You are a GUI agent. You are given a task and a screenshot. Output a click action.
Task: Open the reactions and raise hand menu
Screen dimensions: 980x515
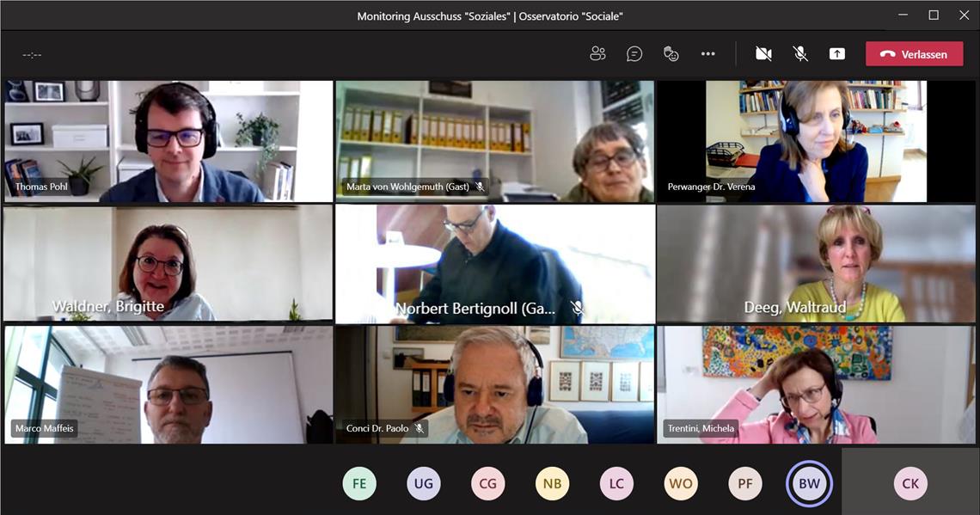click(x=671, y=54)
